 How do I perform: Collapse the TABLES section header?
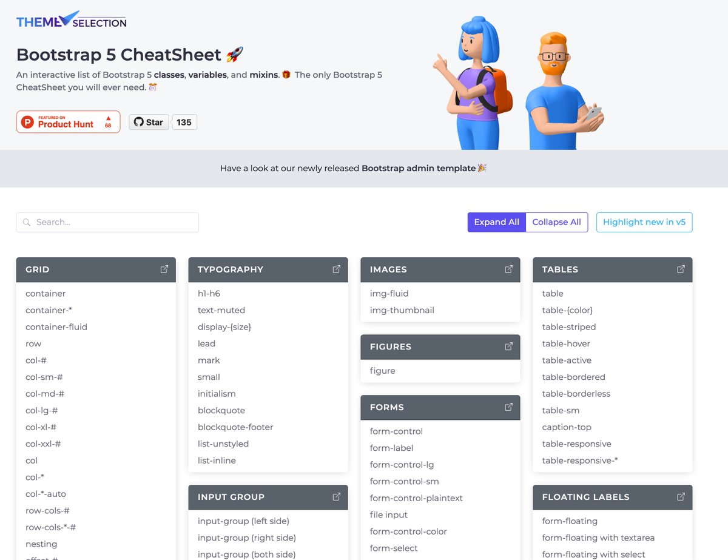613,269
